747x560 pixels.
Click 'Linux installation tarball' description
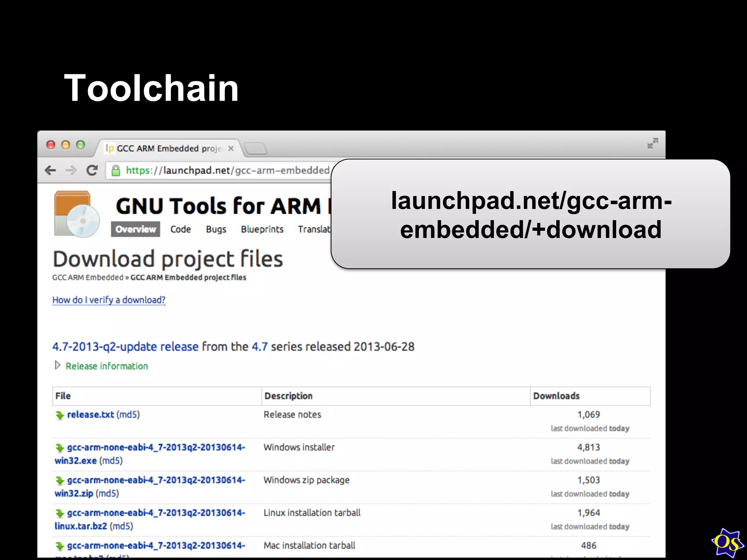[x=312, y=513]
